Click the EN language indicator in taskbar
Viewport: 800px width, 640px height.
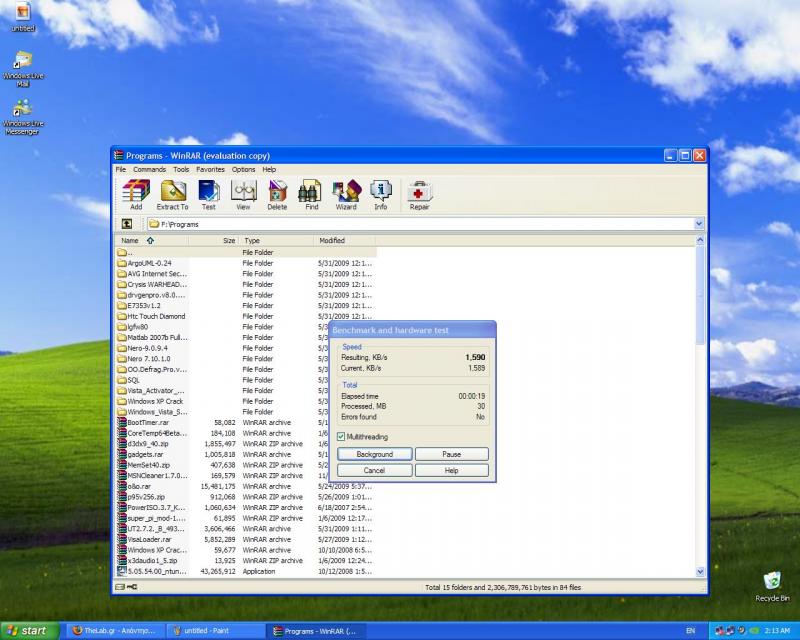pos(690,631)
